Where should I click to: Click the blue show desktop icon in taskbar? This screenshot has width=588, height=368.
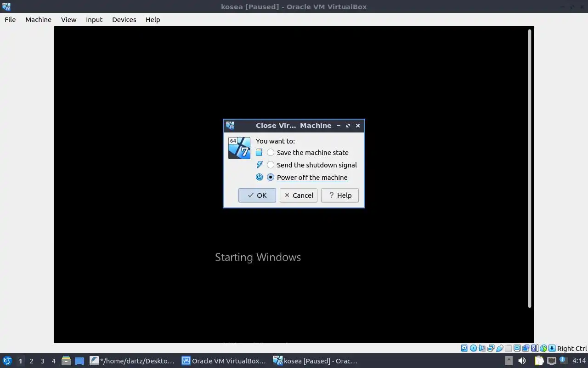(x=79, y=361)
